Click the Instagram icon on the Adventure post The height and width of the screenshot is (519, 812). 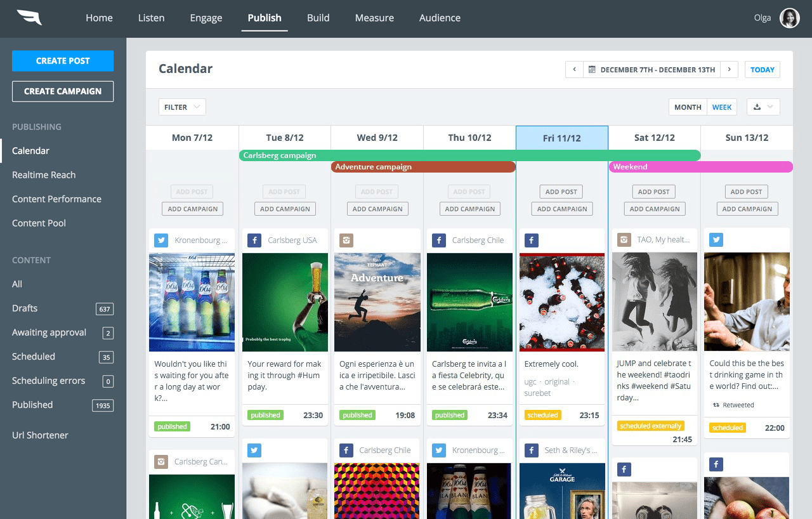(x=346, y=240)
